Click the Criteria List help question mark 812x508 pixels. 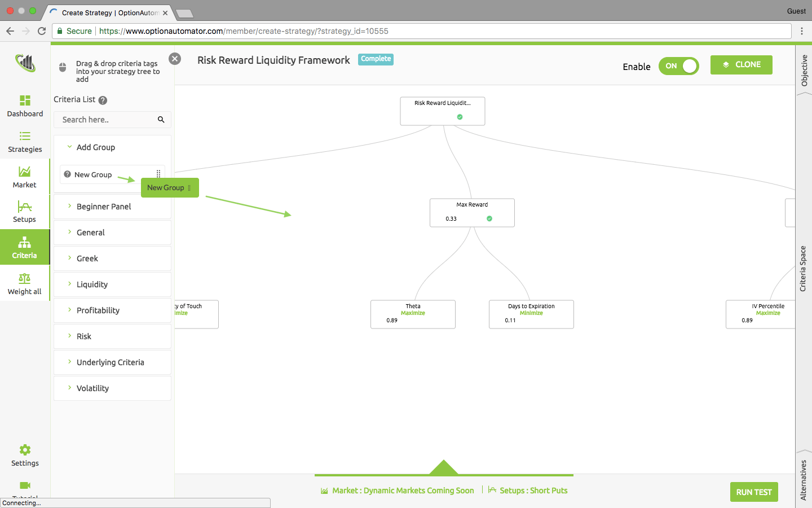[x=103, y=100]
